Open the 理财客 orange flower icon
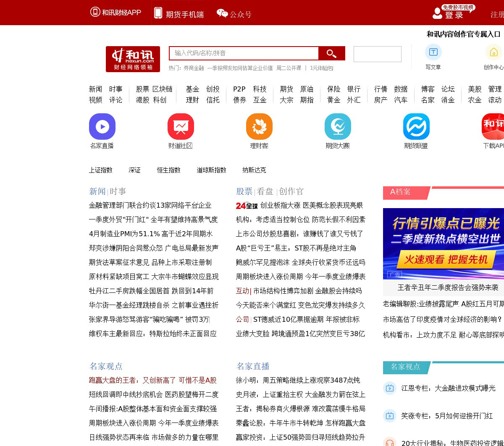The width and height of the screenshot is (504, 446). tap(259, 127)
